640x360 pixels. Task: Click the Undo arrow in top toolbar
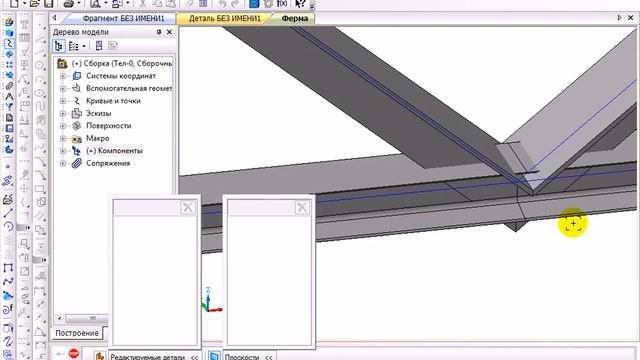click(x=222, y=4)
